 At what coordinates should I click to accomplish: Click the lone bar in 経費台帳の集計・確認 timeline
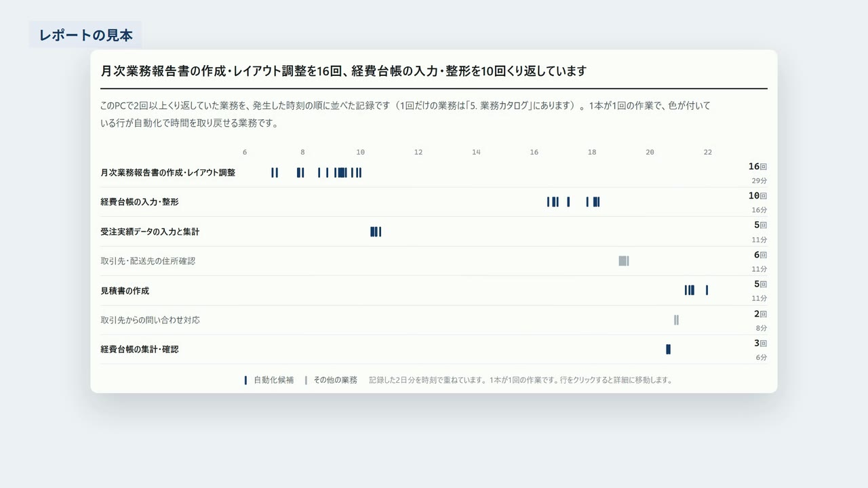pos(668,349)
